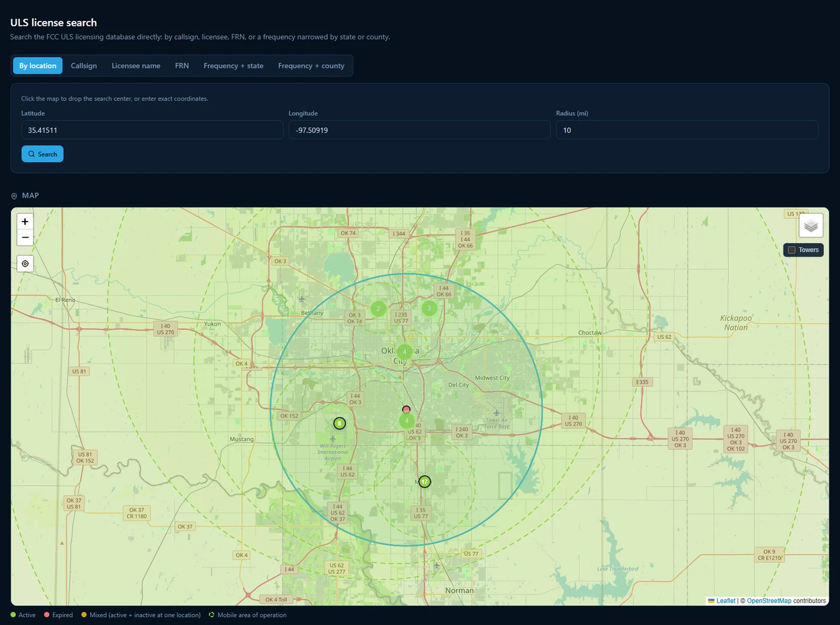Click the MAP section pin icon
Screen dimensions: 840x625
point(14,196)
